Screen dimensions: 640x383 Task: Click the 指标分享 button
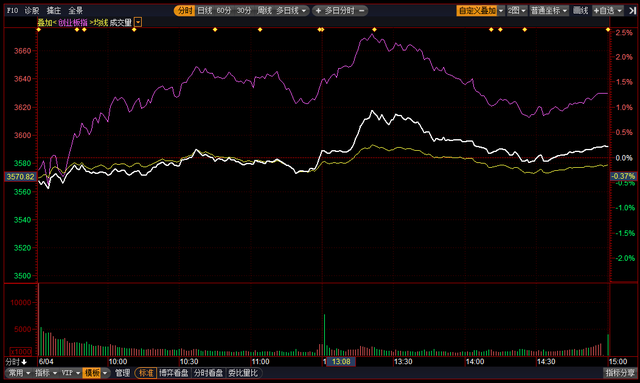tap(620, 373)
